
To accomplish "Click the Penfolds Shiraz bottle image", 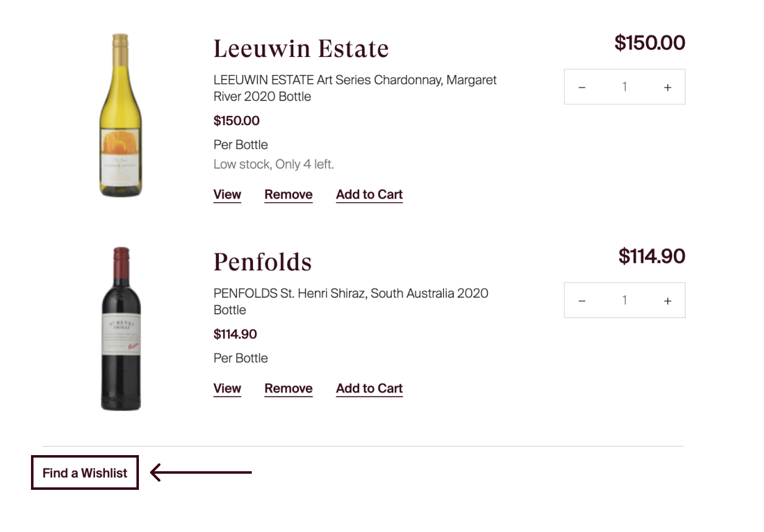I will click(x=121, y=329).
